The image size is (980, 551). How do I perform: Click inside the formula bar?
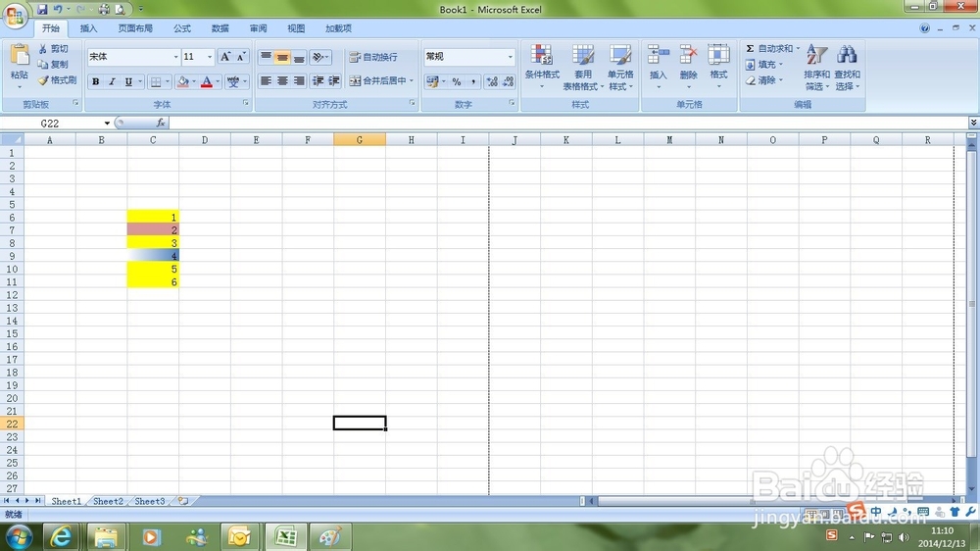[x=567, y=124]
